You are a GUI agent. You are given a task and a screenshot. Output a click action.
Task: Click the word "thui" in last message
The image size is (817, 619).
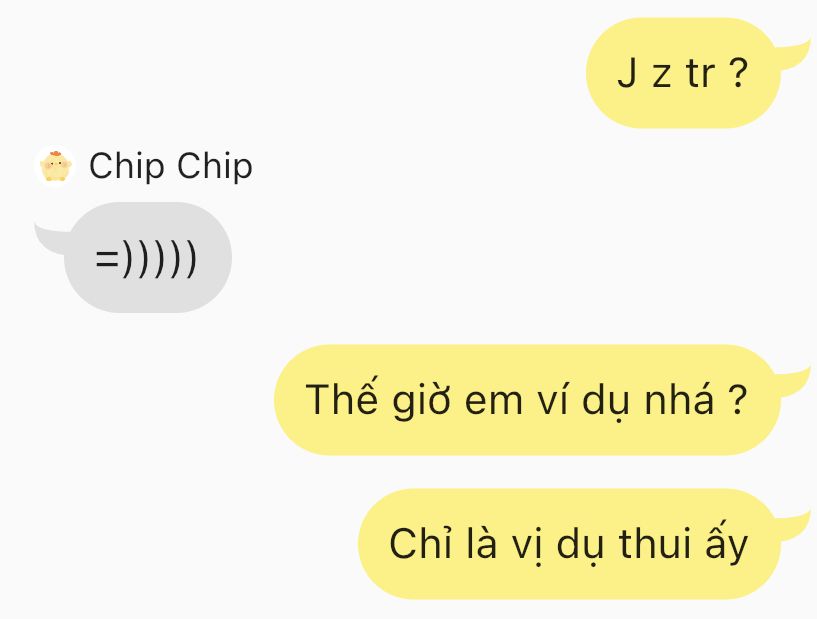click(655, 543)
